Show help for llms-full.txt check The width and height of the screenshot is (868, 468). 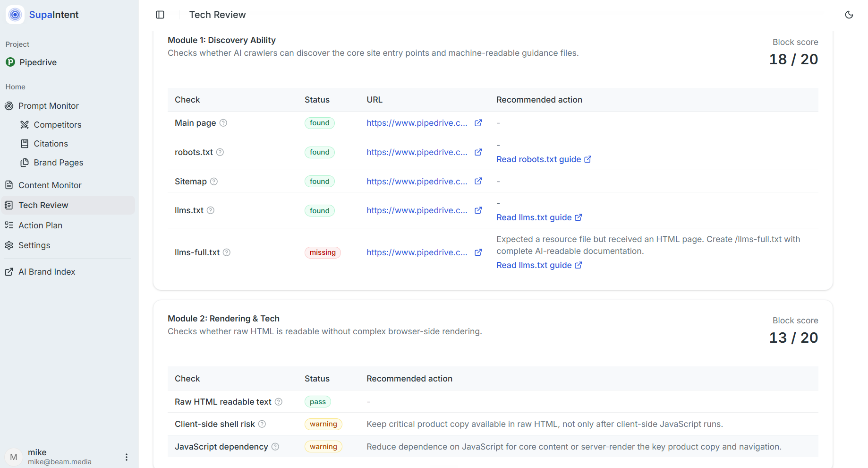coord(227,252)
